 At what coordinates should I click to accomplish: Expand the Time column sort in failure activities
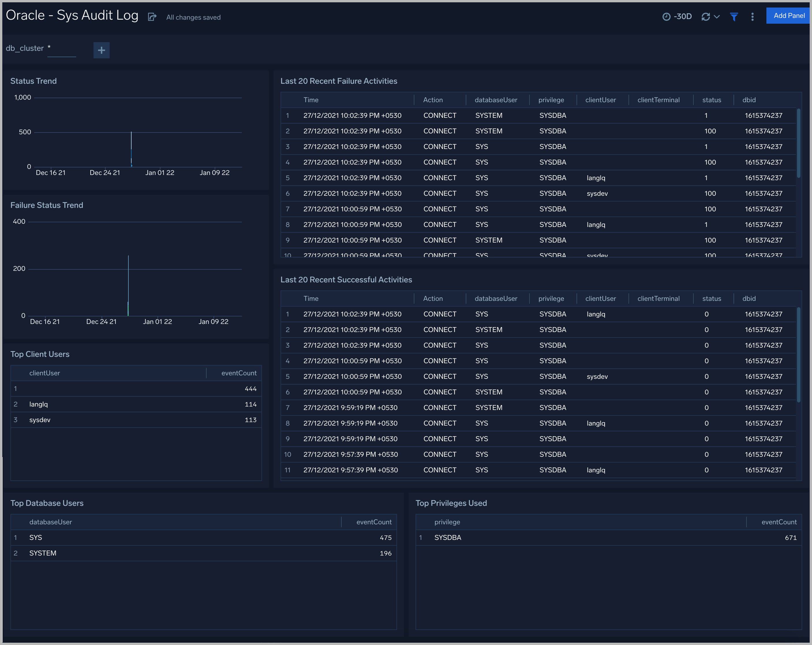tap(311, 99)
